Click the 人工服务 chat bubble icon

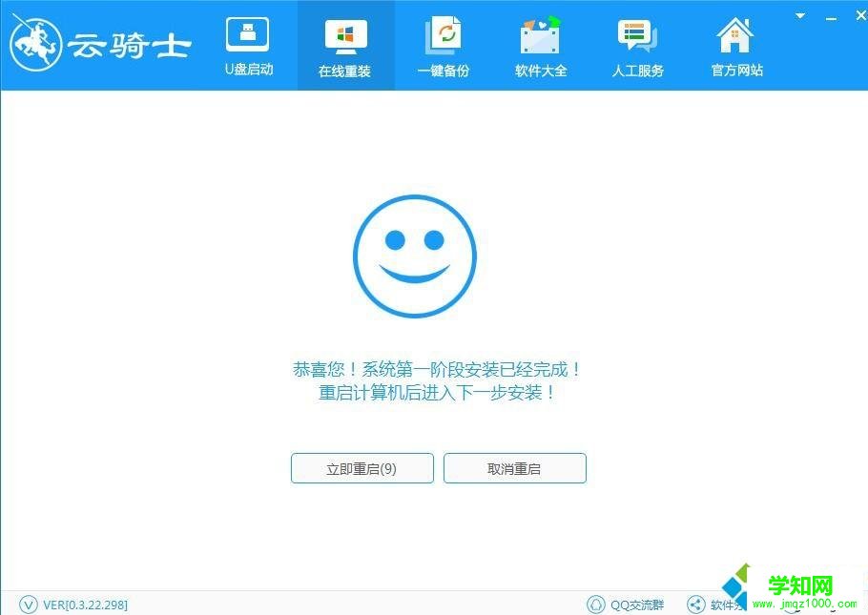tap(637, 33)
